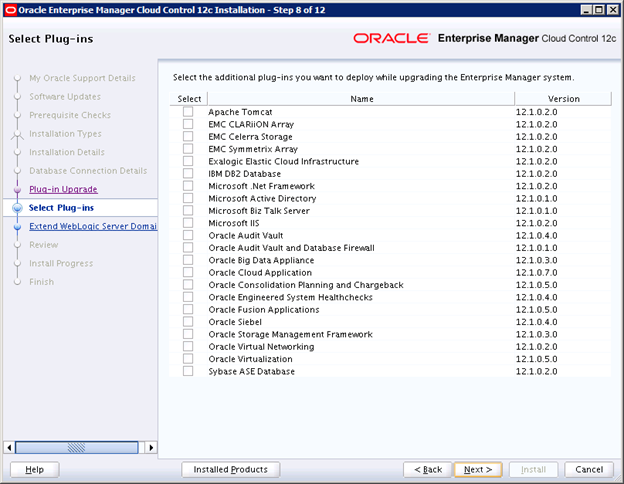
Task: Click the Extend WebLogic step bullet
Action: [17, 226]
